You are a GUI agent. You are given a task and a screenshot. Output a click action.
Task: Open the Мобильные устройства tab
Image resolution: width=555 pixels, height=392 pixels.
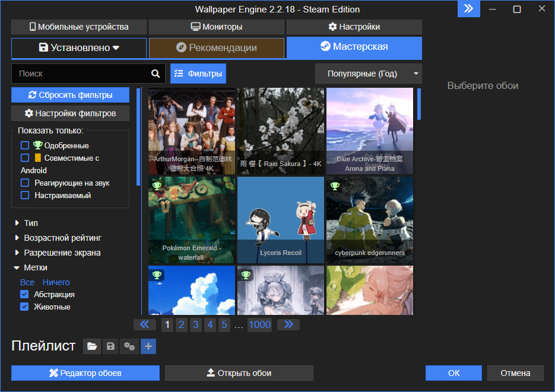[79, 27]
